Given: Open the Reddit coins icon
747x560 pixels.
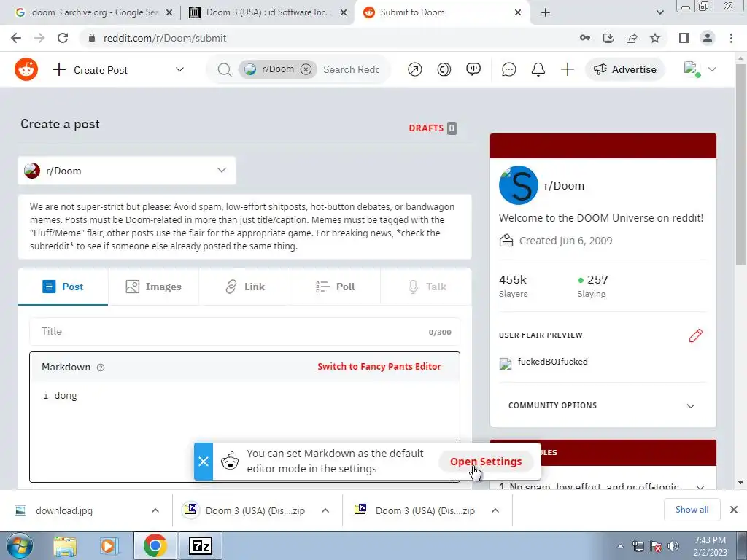Looking at the screenshot, I should pos(444,69).
